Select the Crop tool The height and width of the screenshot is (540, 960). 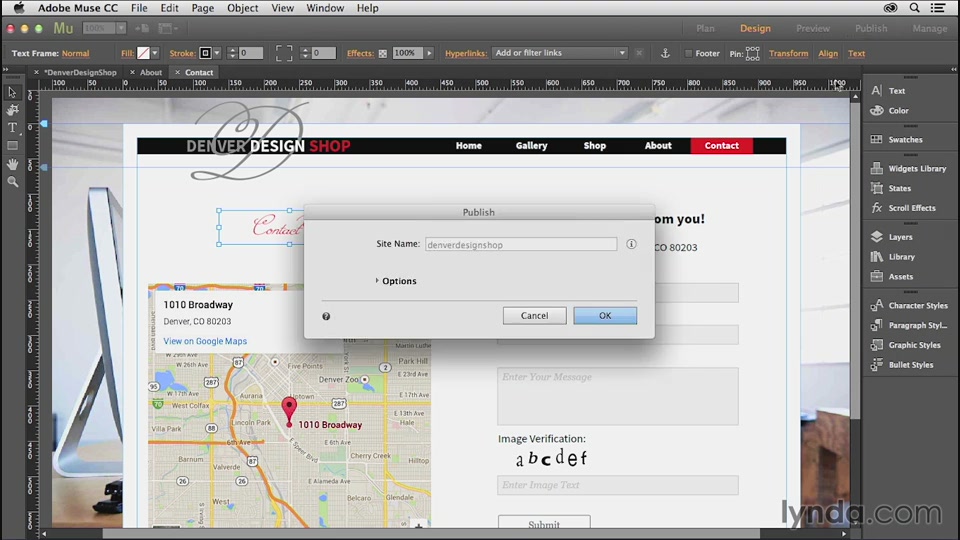click(x=12, y=110)
